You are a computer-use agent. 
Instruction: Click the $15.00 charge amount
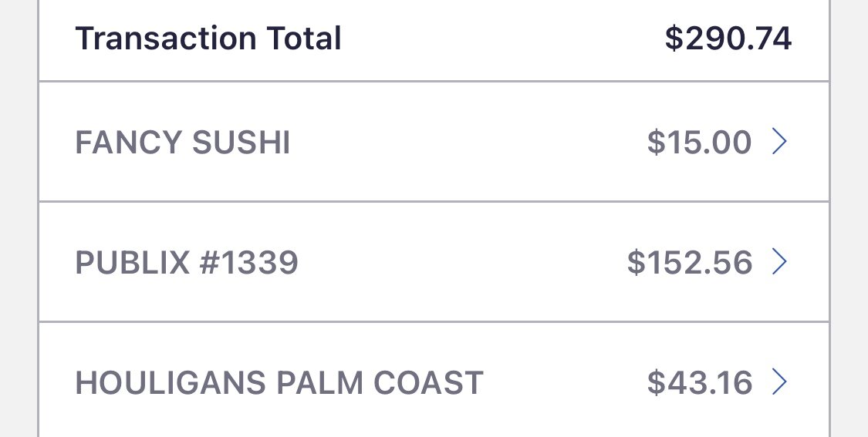pos(699,142)
